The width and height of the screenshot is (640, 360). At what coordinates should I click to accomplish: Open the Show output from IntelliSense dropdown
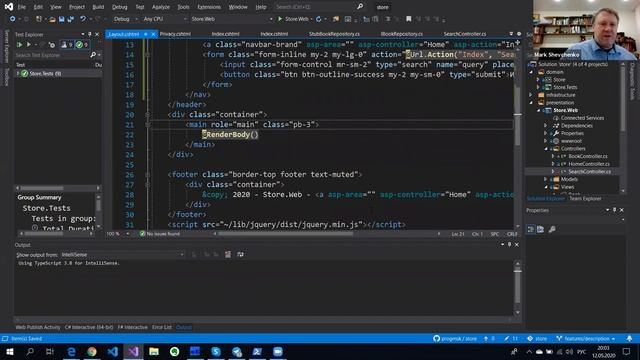tap(122, 254)
